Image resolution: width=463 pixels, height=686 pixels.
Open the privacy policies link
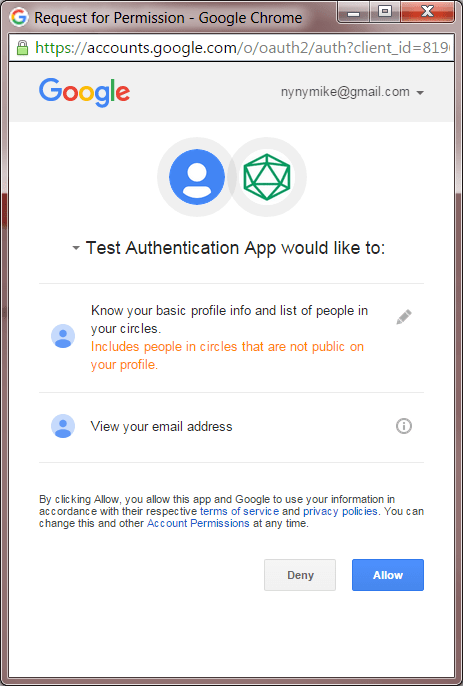(x=340, y=511)
